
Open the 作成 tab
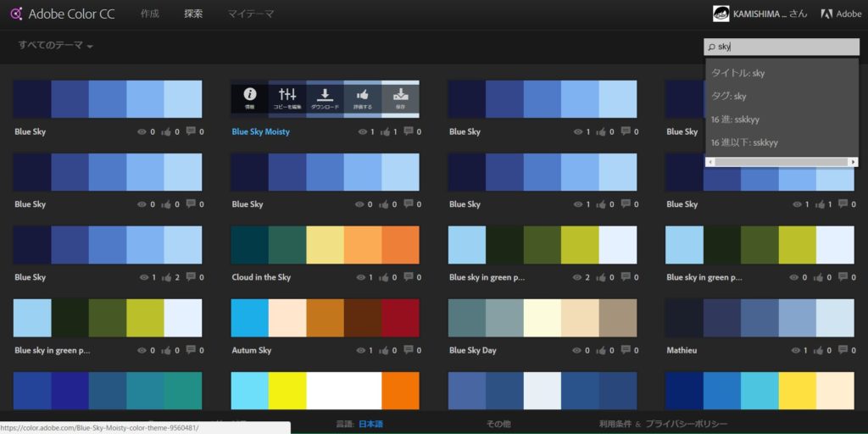(x=149, y=14)
